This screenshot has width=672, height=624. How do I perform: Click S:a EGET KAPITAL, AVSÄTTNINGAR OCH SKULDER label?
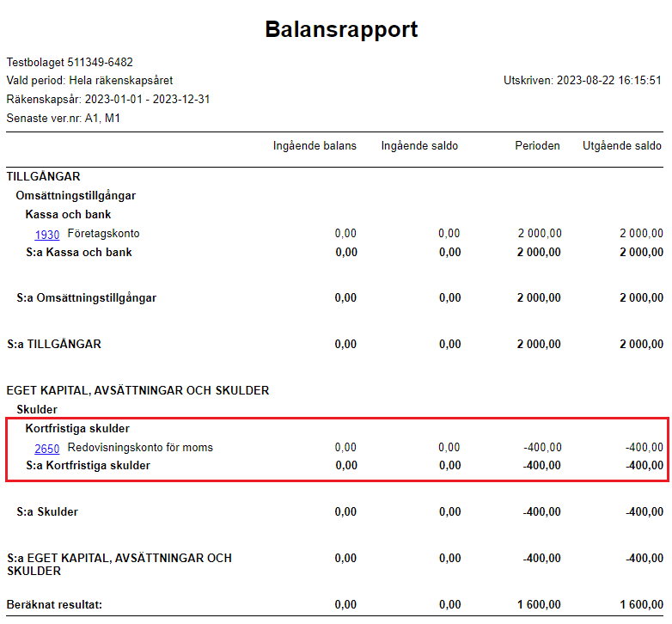click(x=119, y=564)
